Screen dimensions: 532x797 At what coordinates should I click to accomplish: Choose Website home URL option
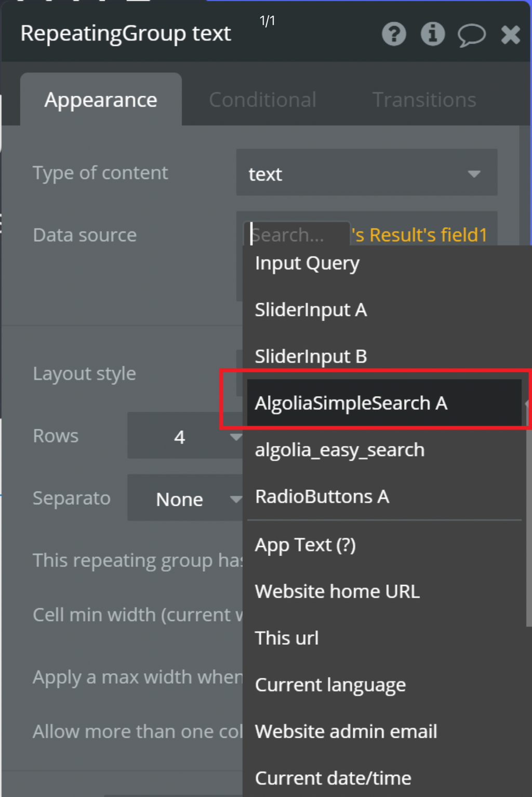click(x=337, y=592)
